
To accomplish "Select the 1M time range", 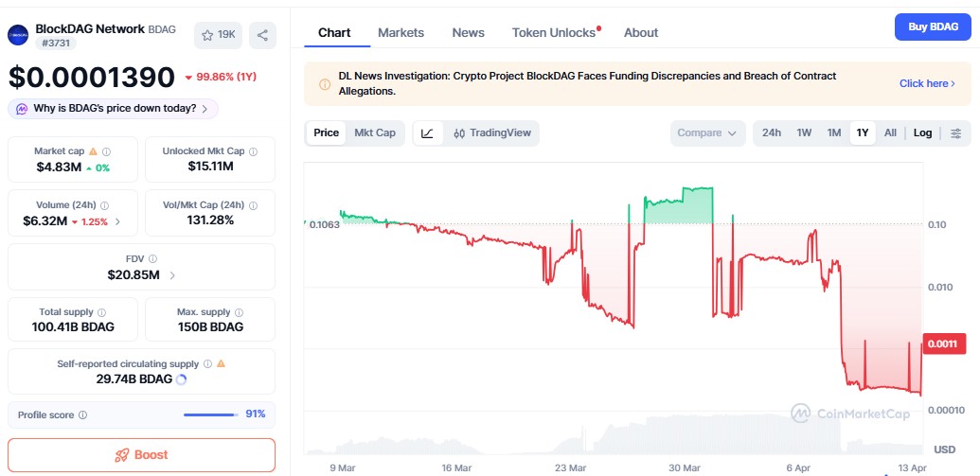I will 834,133.
